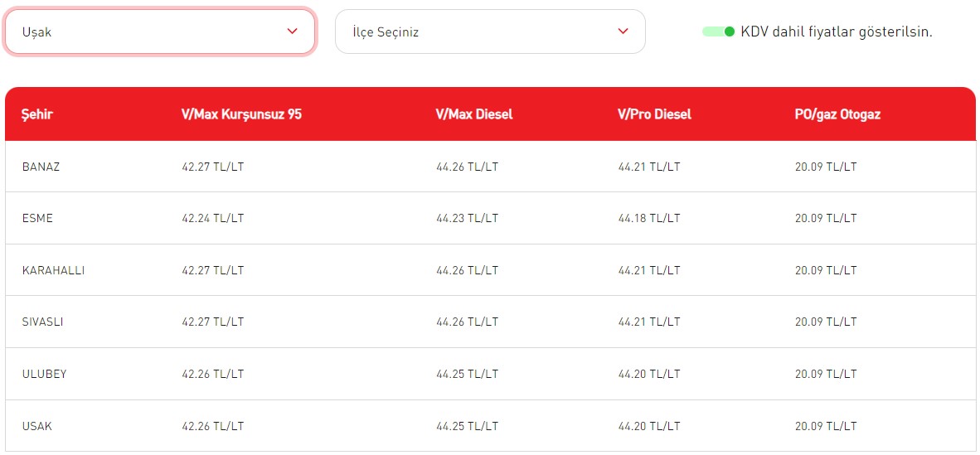Click the KDV dahil fiyatlar gösterilsin label

837,31
